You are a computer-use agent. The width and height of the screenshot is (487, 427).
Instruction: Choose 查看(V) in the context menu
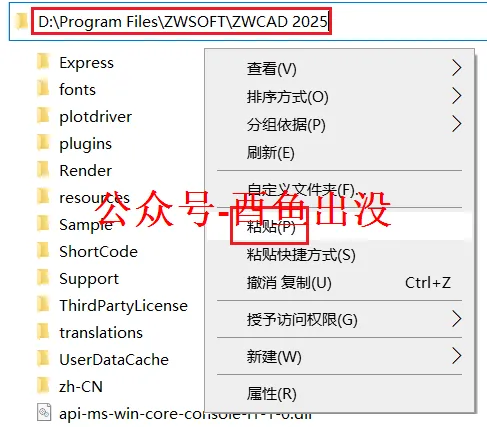339,69
